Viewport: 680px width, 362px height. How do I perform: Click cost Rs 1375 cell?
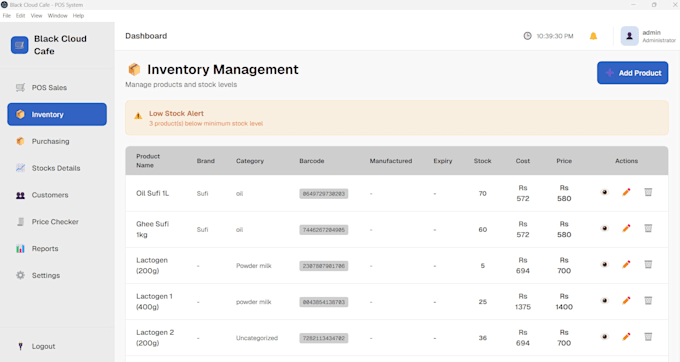coord(523,302)
